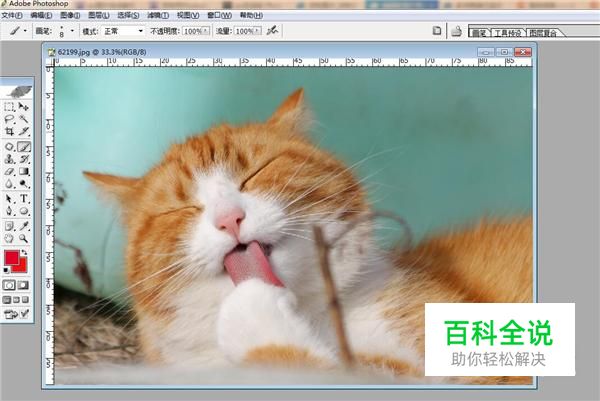Close the 62199.jpg document window
600x401 pixels.
click(x=523, y=52)
